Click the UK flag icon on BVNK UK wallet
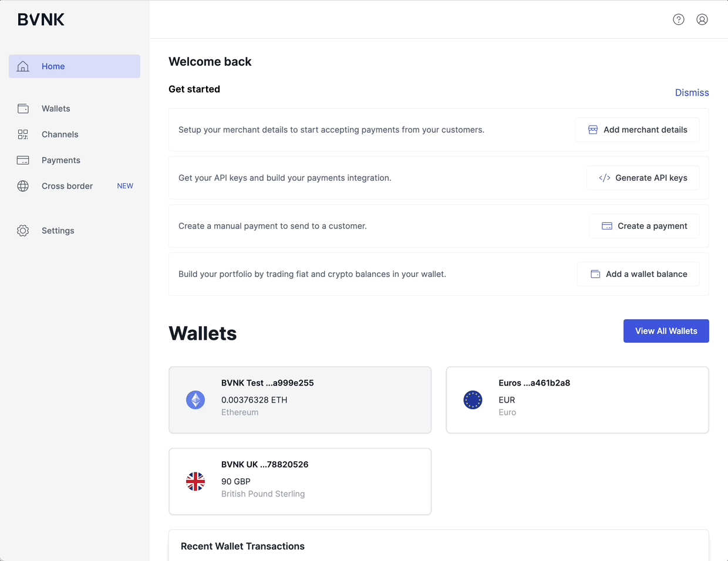728x561 pixels. click(196, 482)
